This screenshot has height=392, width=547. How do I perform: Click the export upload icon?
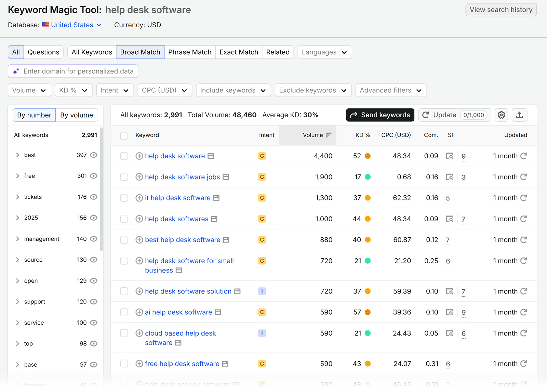click(x=519, y=115)
